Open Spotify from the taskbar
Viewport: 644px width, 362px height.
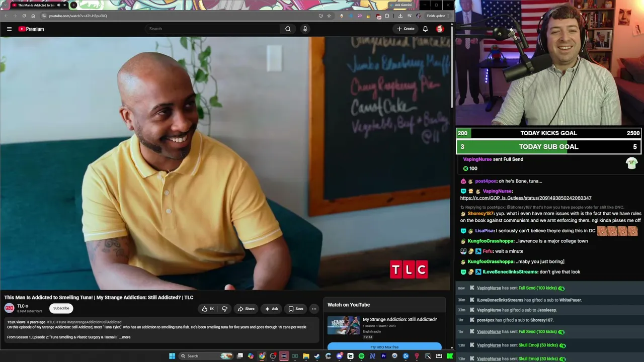click(x=361, y=356)
